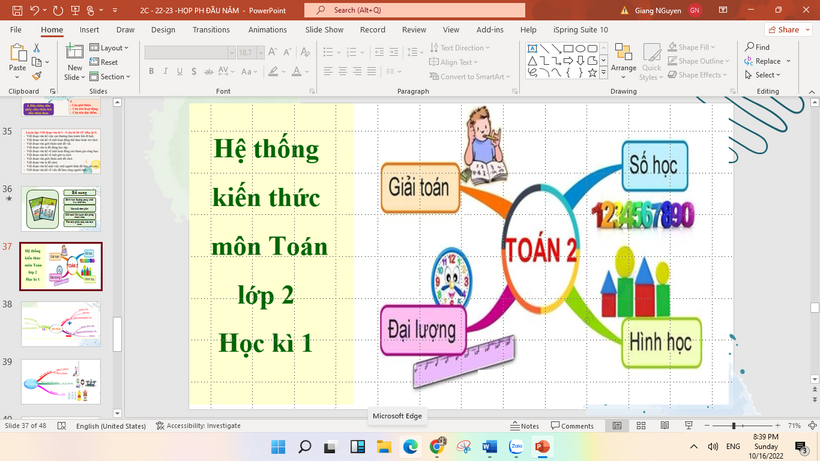Insert a New Slide using the ribbon icon
820x461 pixels.
tap(74, 55)
